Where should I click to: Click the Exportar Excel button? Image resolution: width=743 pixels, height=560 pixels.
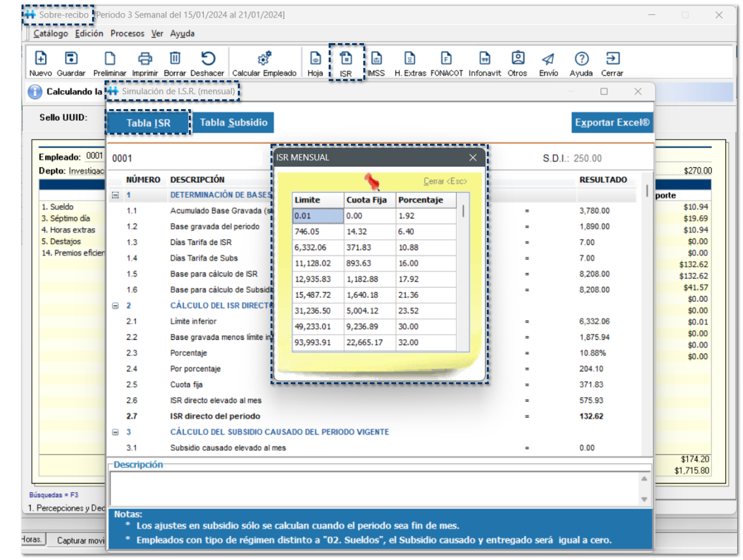pos(612,122)
